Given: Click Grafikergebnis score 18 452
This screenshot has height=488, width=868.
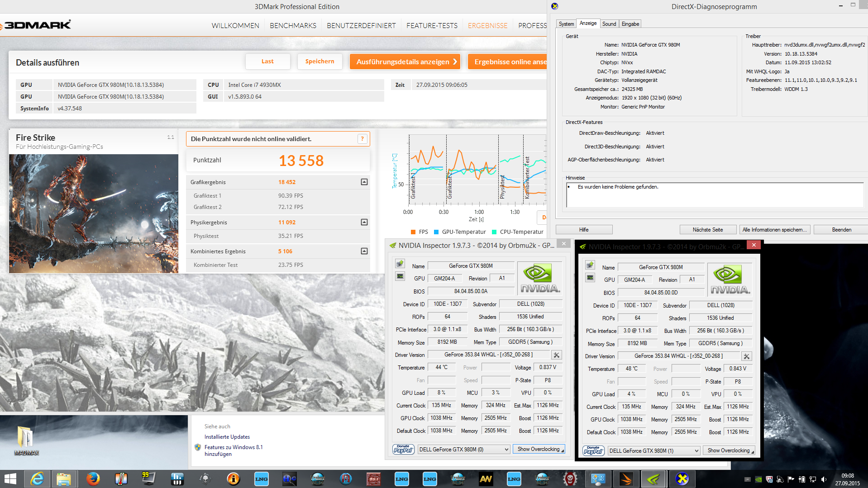Looking at the screenshot, I should pos(287,182).
